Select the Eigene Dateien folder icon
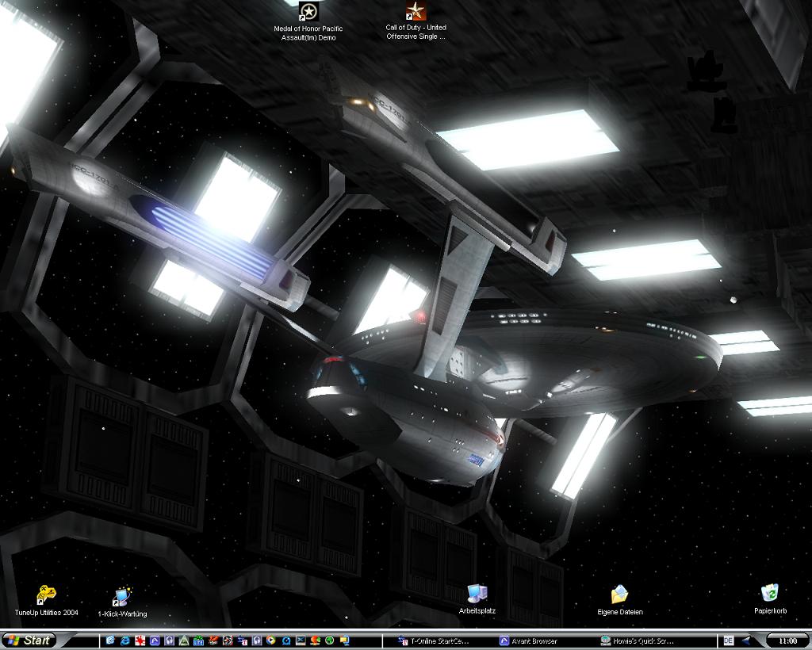 pos(620,600)
